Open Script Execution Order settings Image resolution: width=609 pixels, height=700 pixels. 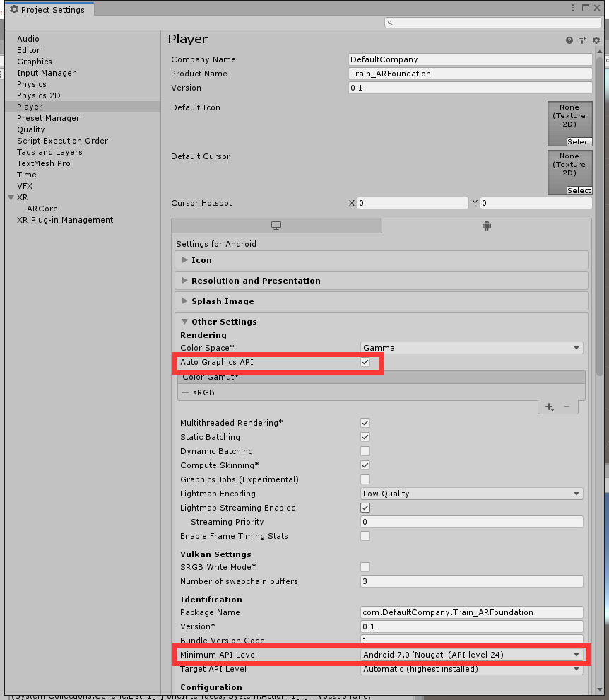(62, 141)
